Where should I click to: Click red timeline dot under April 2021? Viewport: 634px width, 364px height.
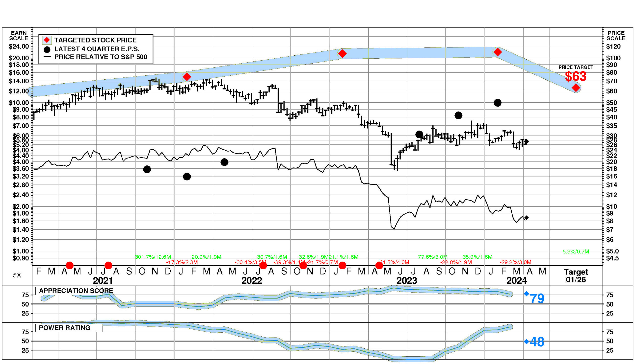tap(70, 265)
